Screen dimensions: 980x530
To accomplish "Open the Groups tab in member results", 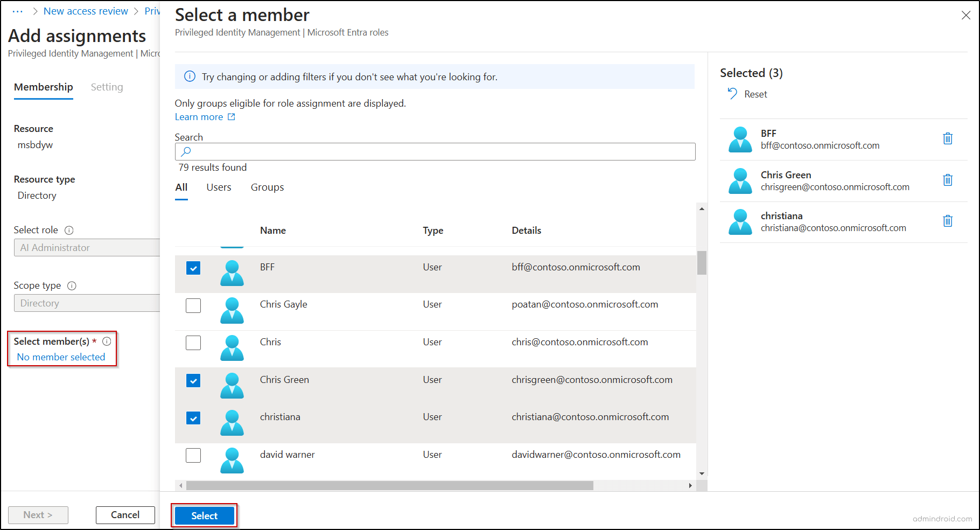I will [x=267, y=187].
